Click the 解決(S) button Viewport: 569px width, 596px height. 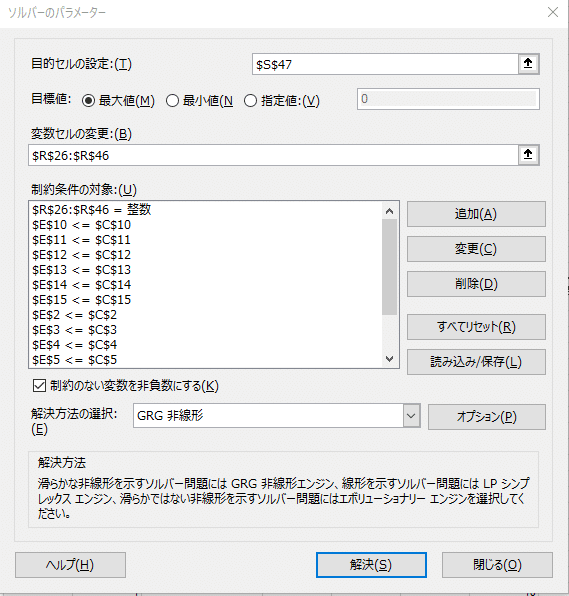tap(371, 565)
